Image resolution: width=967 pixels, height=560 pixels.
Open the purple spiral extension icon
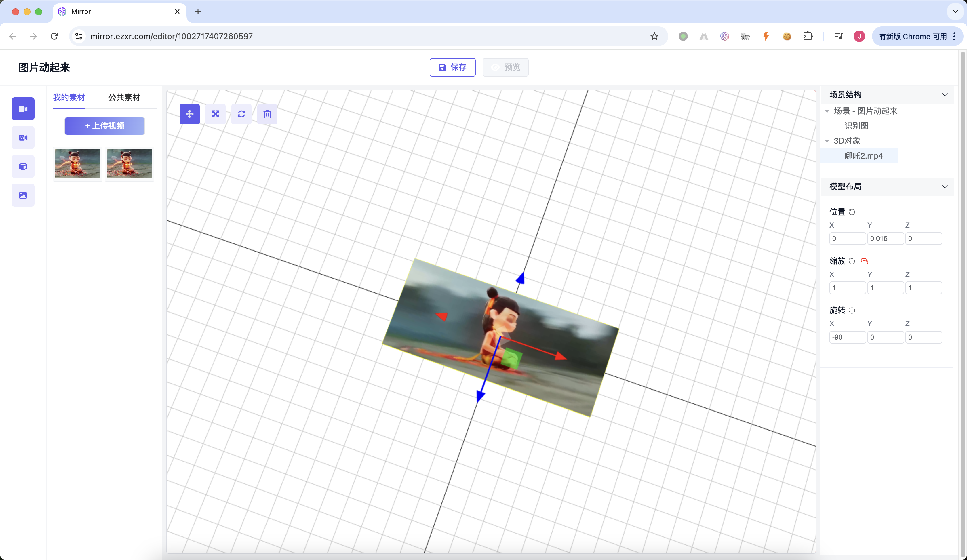[x=724, y=37]
